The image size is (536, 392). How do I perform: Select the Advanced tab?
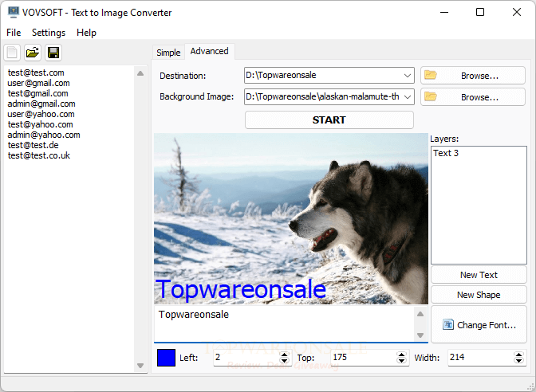(210, 51)
